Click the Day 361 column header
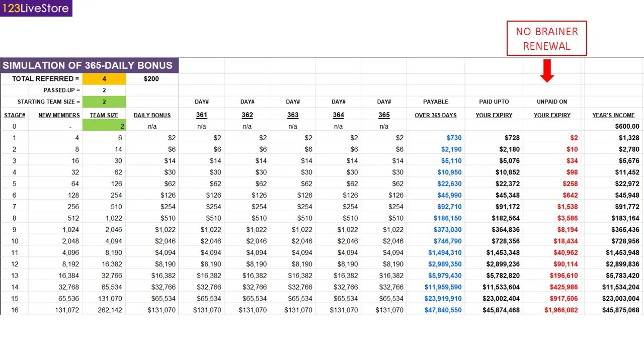Screen dimensions: 644x362 pos(202,115)
